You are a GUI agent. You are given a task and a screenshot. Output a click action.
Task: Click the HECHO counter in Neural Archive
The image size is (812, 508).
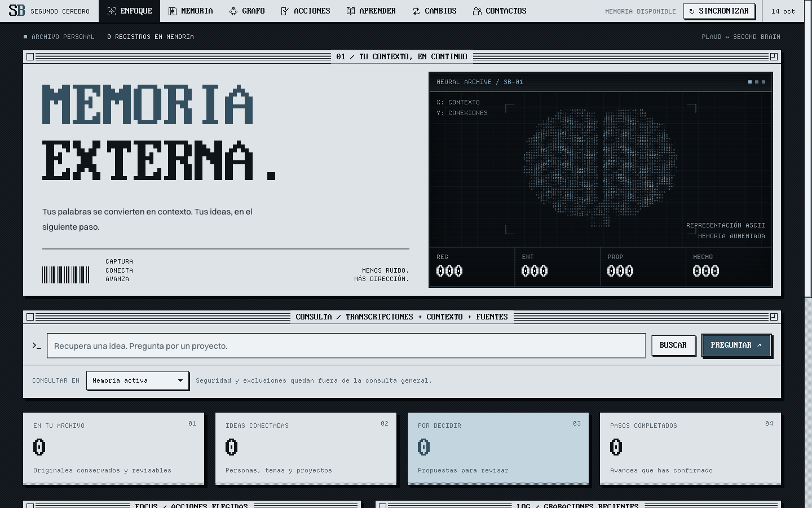point(729,266)
